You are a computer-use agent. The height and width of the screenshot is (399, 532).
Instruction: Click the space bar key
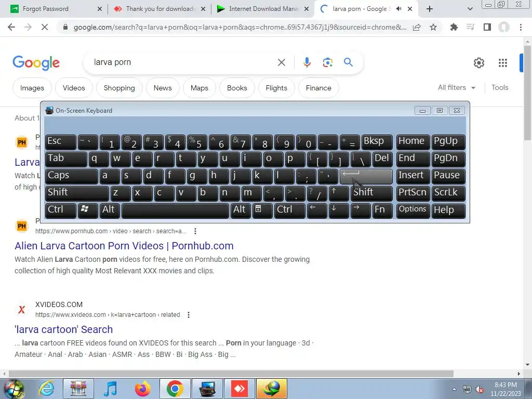click(175, 210)
